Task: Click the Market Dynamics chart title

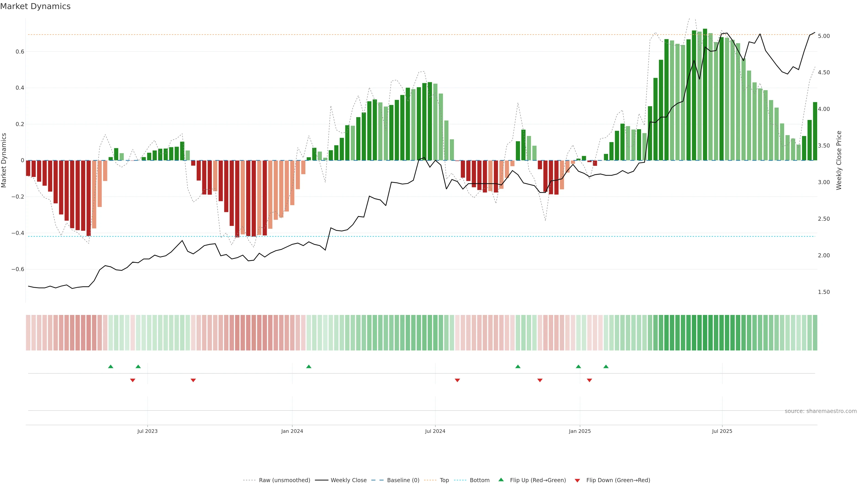Action: [35, 6]
